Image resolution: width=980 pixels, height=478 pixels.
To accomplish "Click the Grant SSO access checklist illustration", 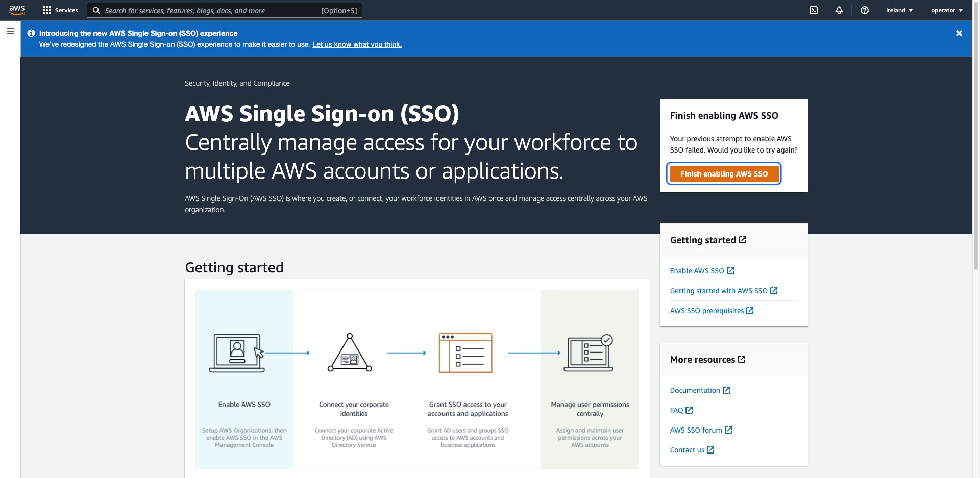I will point(465,353).
